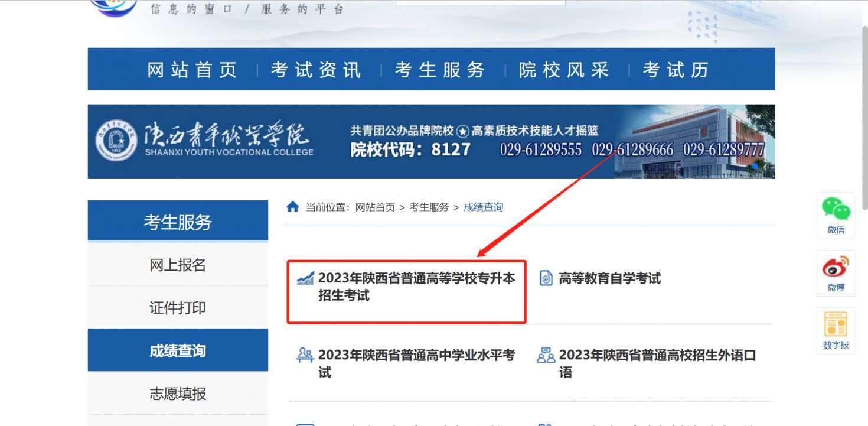Open 考生服务 navigation menu
This screenshot has height=426, width=868.
click(x=440, y=70)
